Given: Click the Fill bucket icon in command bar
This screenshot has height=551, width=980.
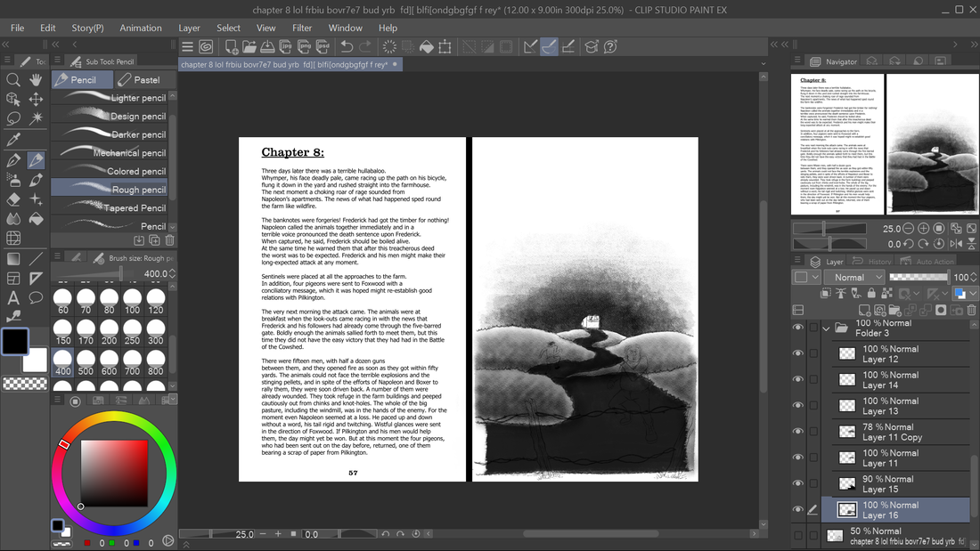Looking at the screenshot, I should click(426, 47).
